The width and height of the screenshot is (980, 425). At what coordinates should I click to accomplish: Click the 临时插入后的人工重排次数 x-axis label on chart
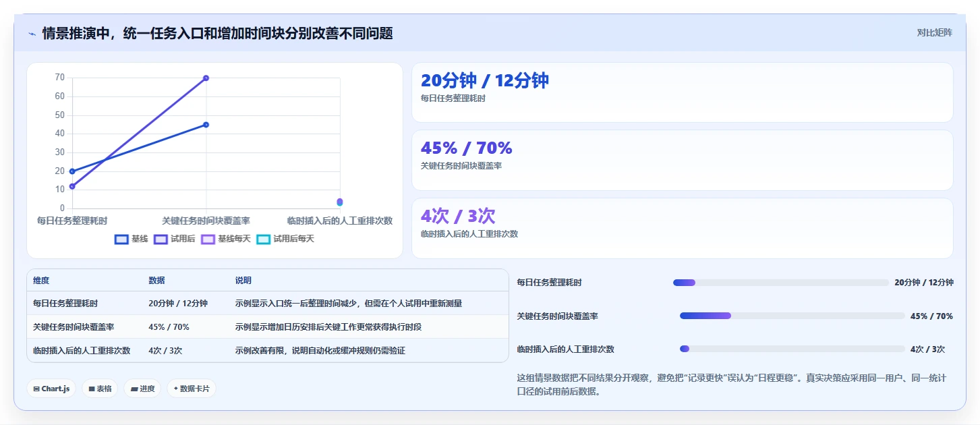tap(339, 221)
